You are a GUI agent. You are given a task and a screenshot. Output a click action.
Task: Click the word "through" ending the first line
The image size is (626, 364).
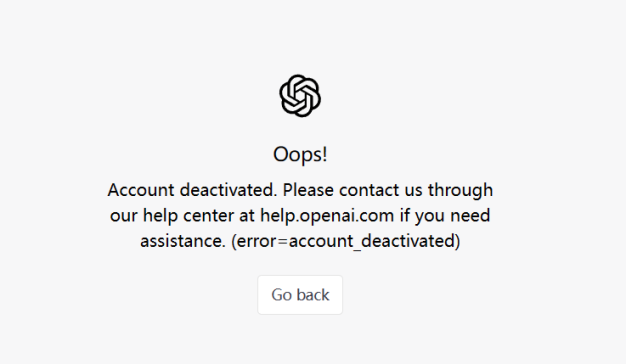460,191
